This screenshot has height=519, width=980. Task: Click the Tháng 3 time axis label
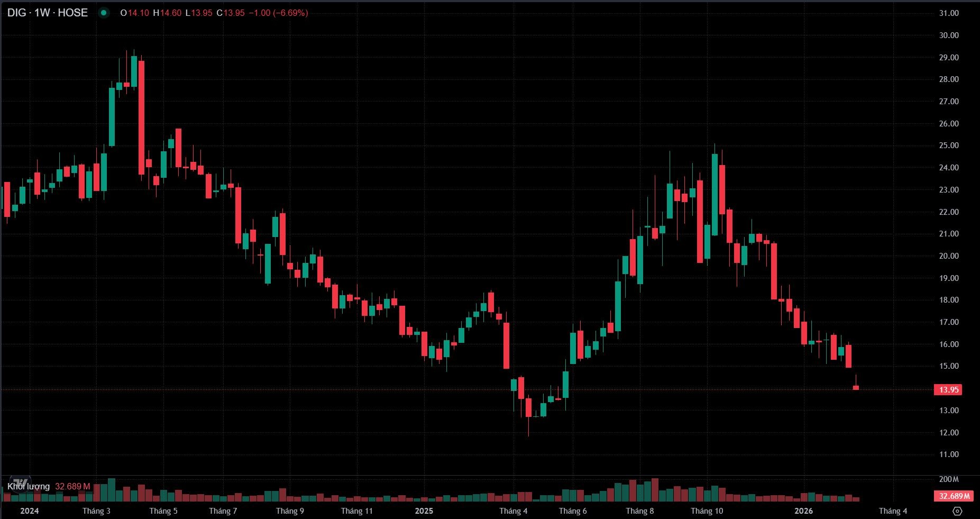[x=96, y=511]
